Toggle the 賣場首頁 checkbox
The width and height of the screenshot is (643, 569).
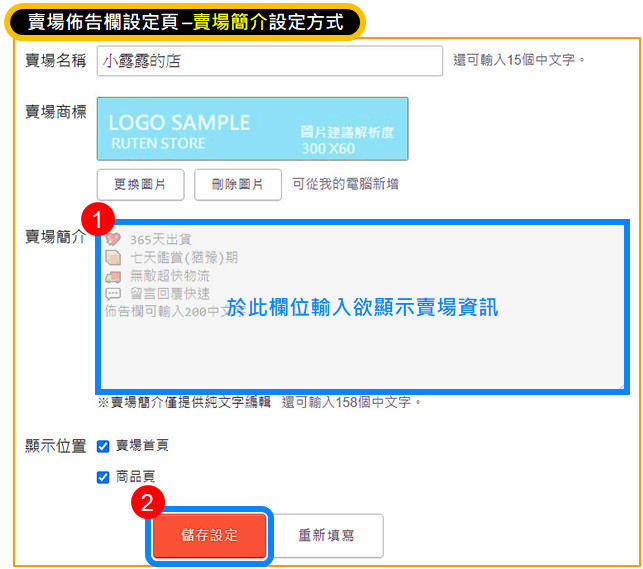(x=103, y=446)
